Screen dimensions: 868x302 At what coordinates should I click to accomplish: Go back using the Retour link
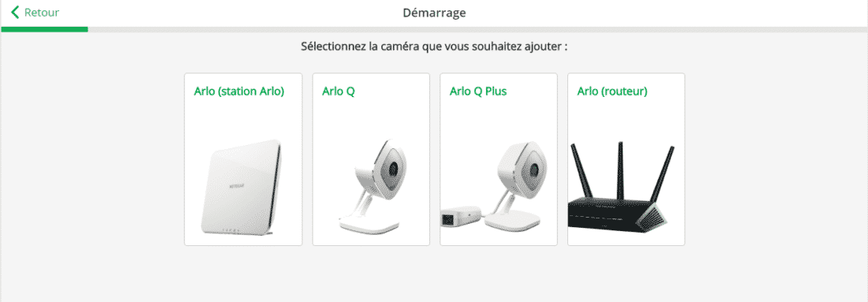click(35, 12)
